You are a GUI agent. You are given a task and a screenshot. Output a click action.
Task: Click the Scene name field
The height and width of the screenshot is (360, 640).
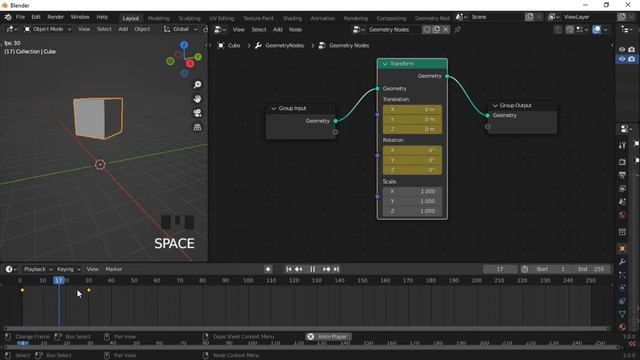(496, 17)
